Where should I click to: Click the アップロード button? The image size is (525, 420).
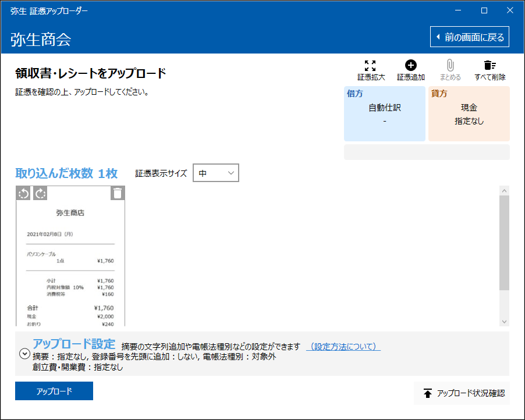(54, 391)
